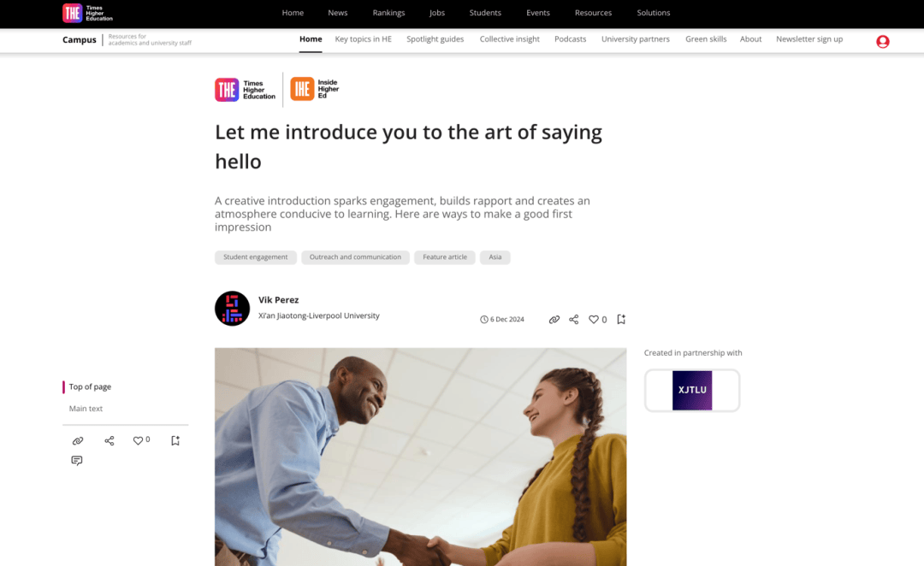
Task: Click the sidebar bookmark icon
Action: pos(175,440)
